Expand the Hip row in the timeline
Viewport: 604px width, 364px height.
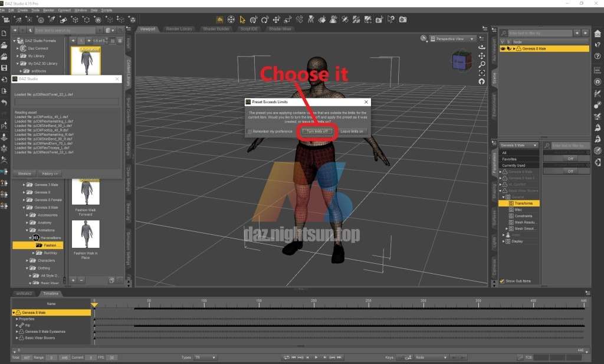17,325
